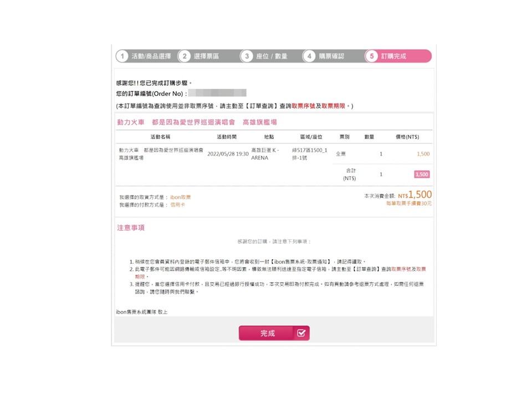Click the step 1 circle icon
Screen dimensions: 532x399
[x=122, y=57]
